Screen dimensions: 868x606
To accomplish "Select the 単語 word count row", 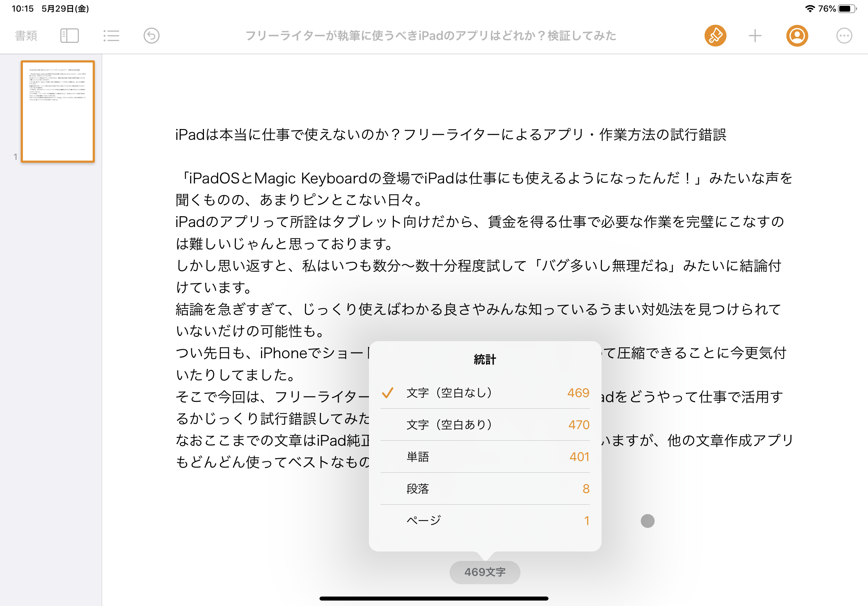I will click(x=485, y=457).
